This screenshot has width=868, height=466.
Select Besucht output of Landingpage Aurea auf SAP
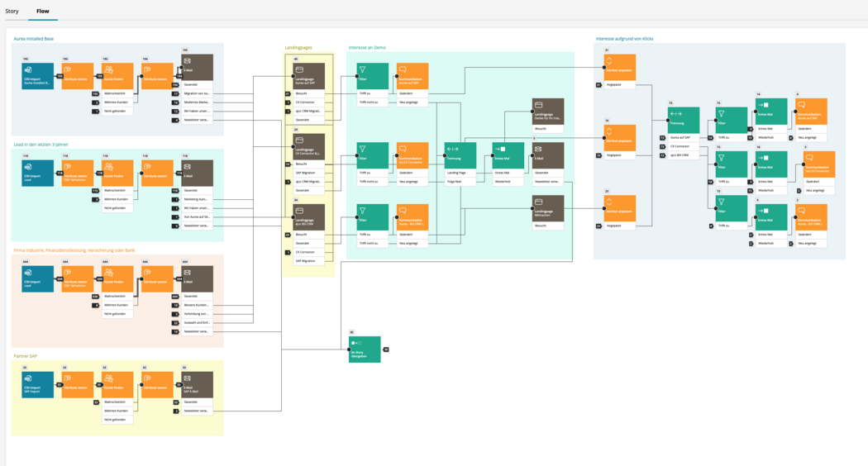(x=309, y=93)
